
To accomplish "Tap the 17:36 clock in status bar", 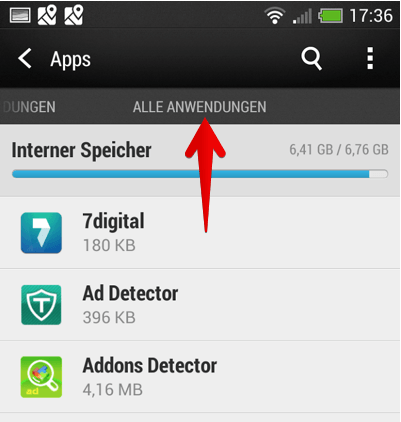I will click(371, 16).
